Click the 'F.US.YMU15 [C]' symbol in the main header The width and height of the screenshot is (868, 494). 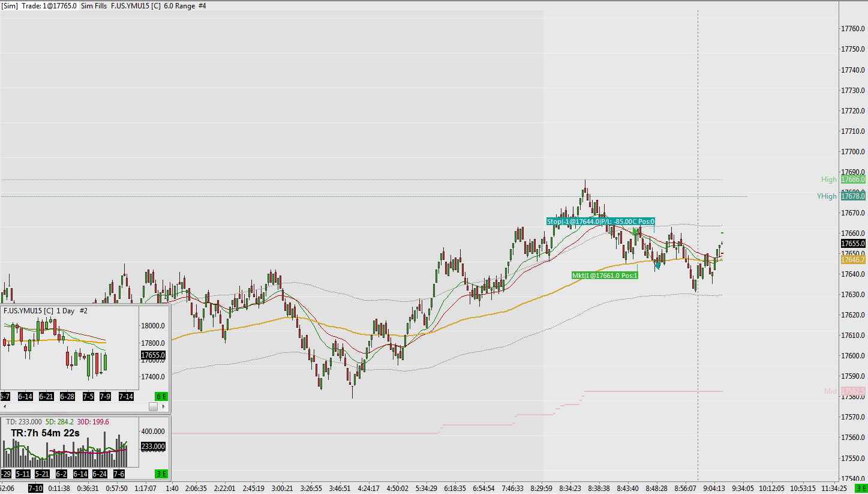[x=136, y=5]
